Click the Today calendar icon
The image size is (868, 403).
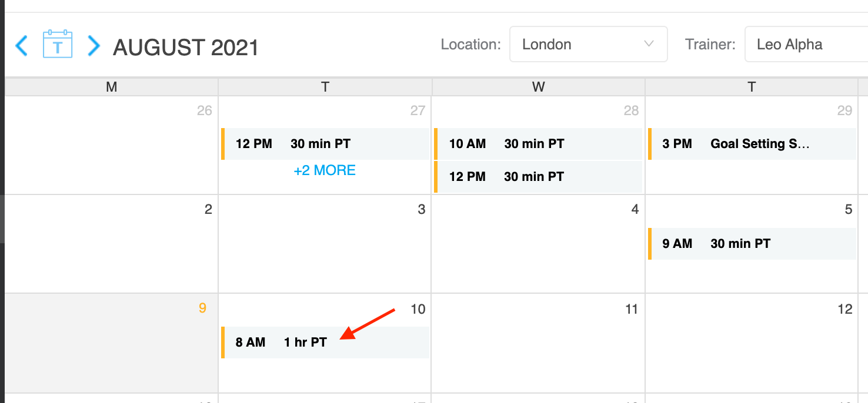tap(58, 44)
